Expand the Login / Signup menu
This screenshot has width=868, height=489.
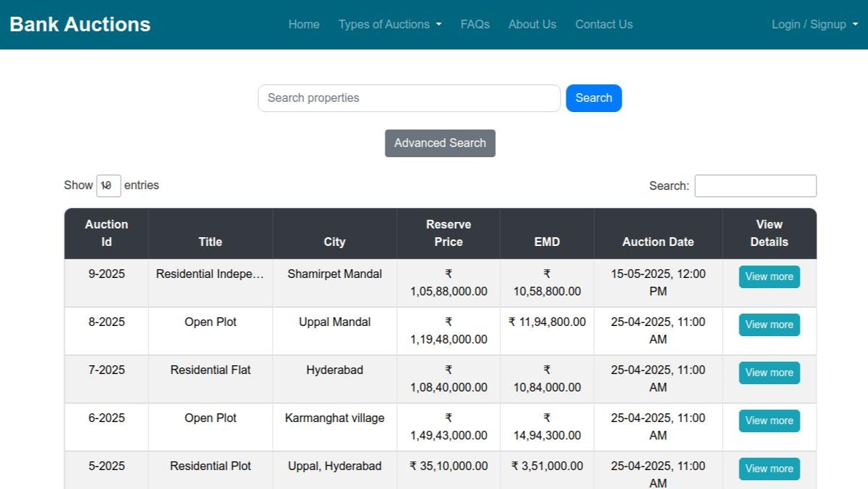point(814,24)
